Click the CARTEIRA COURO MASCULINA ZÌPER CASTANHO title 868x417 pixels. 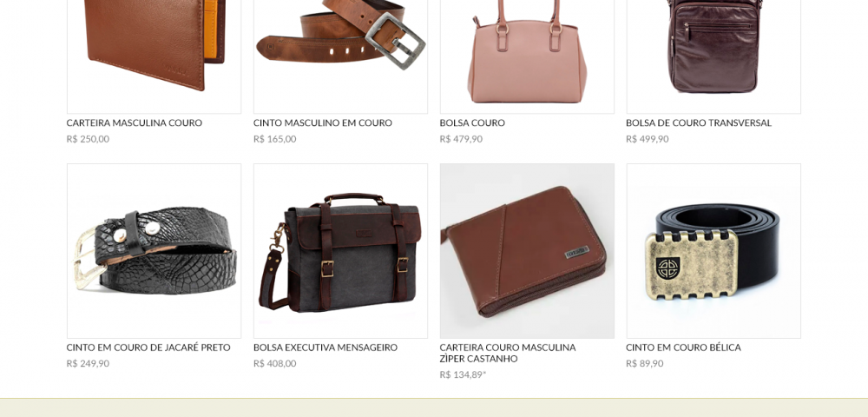tap(508, 354)
